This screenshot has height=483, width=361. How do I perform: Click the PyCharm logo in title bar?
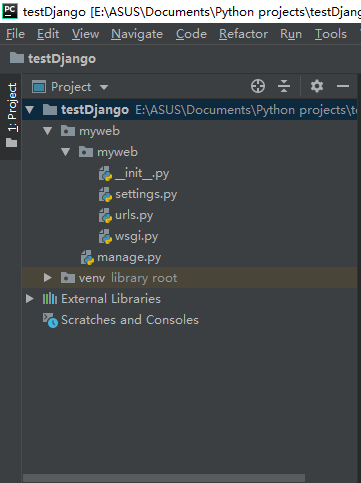pos(10,11)
